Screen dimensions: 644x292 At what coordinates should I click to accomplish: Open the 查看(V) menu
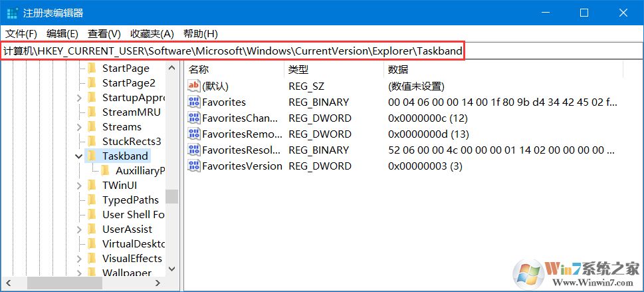point(104,34)
